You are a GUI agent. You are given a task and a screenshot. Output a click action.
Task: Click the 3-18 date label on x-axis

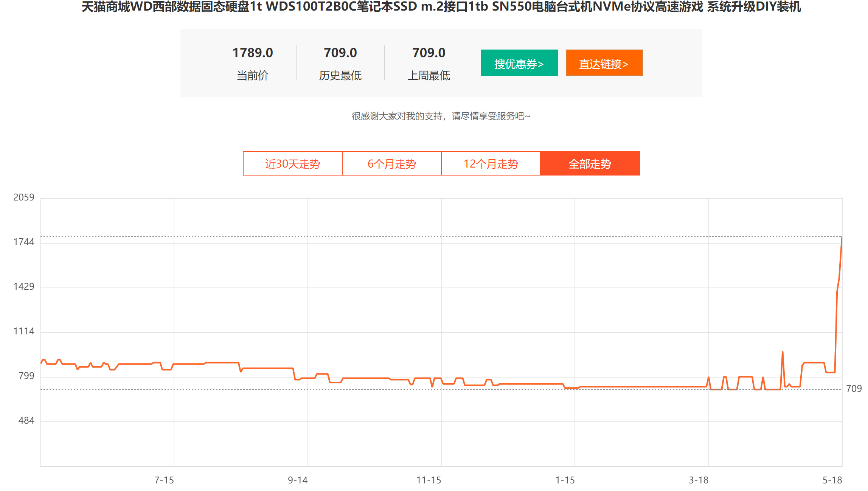698,480
